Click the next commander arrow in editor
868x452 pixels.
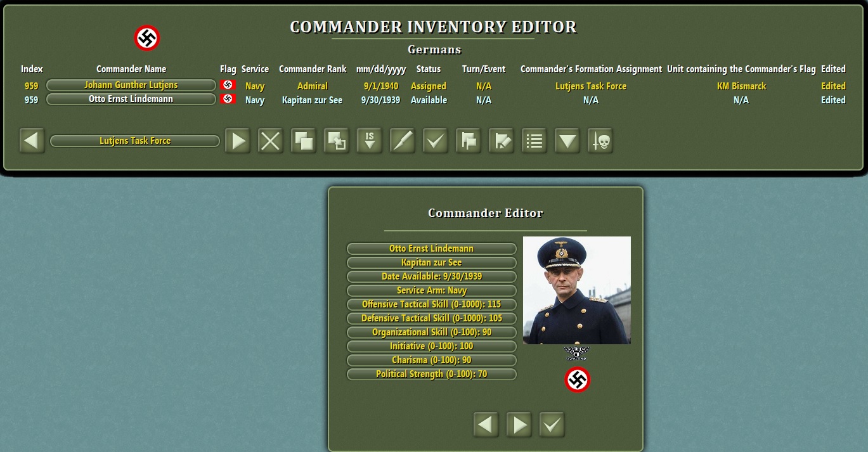click(519, 424)
